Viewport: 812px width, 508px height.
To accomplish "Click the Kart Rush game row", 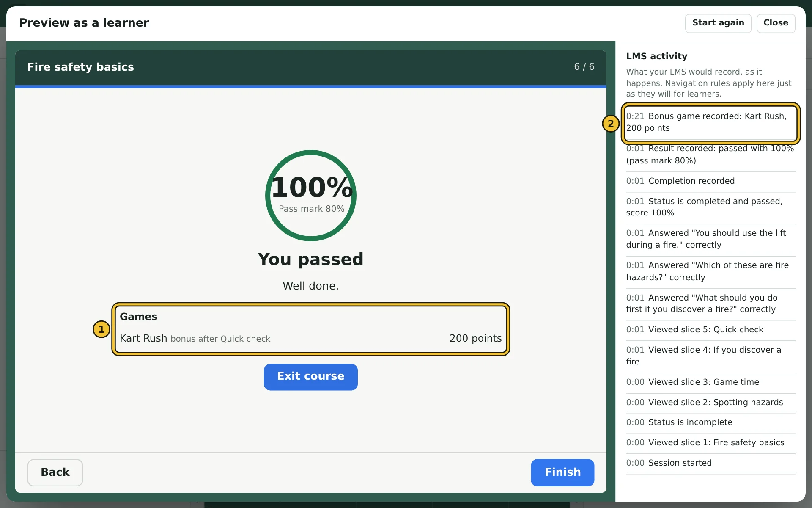I will tap(310, 338).
